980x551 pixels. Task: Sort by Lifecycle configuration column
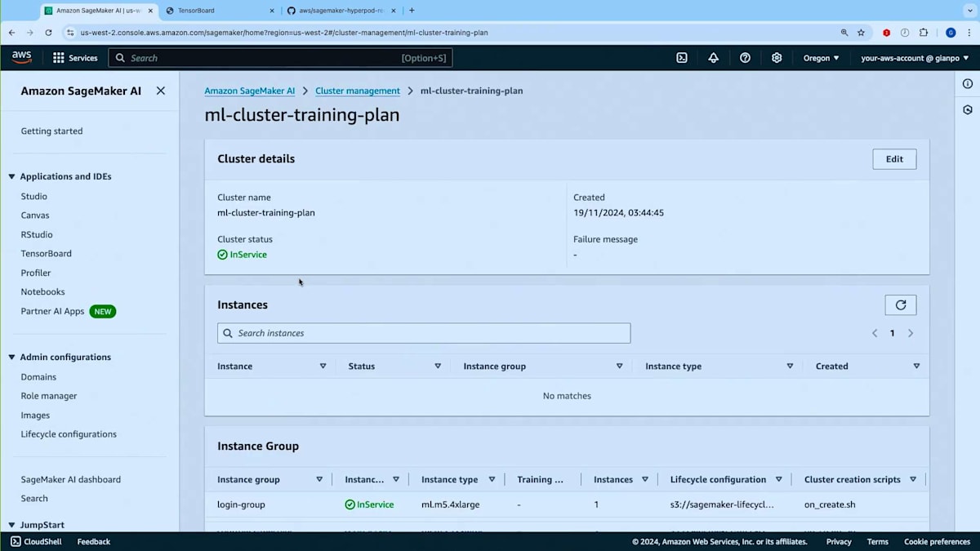click(779, 479)
